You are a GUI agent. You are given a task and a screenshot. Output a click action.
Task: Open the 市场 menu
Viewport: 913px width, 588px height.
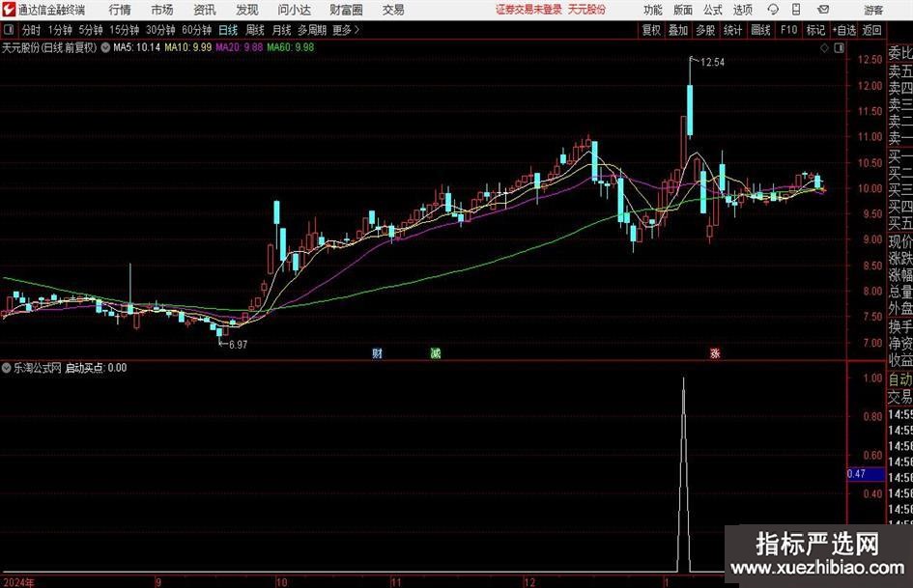(162, 10)
